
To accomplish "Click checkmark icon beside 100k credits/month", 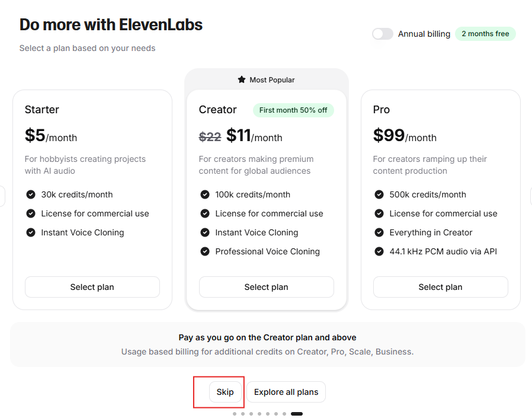I will 205,194.
